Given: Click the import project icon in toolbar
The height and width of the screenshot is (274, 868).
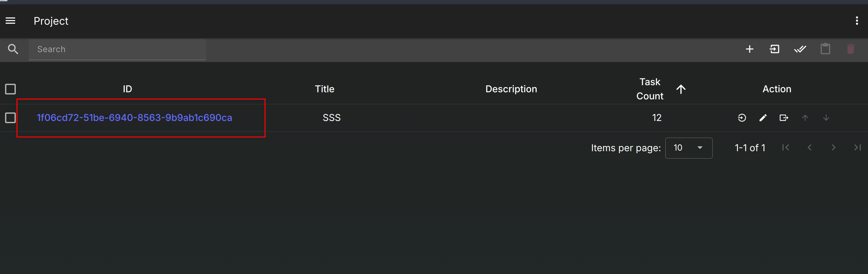Looking at the screenshot, I should [x=775, y=49].
